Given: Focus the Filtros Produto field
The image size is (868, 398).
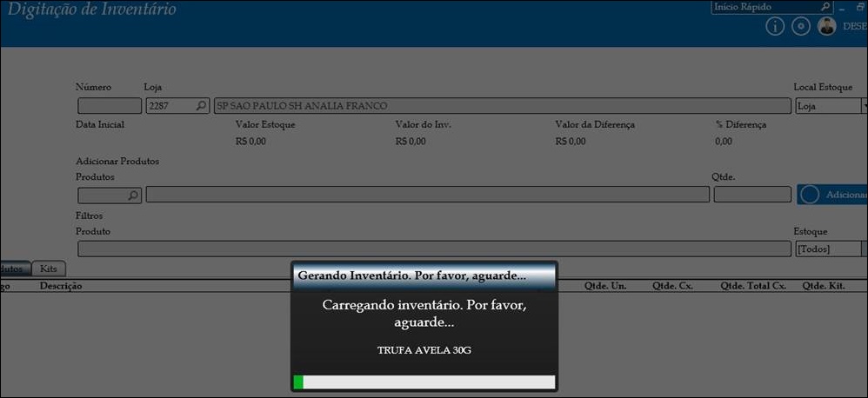Looking at the screenshot, I should pyautogui.click(x=434, y=249).
